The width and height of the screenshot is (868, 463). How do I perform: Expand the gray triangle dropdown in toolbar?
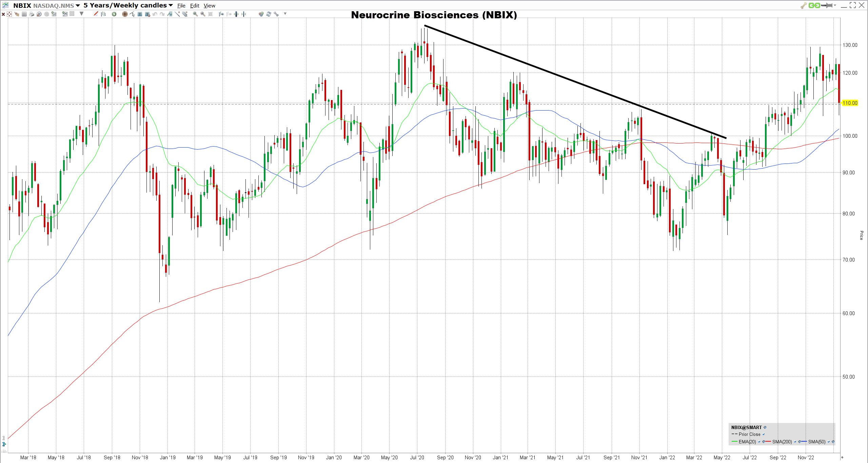[81, 14]
